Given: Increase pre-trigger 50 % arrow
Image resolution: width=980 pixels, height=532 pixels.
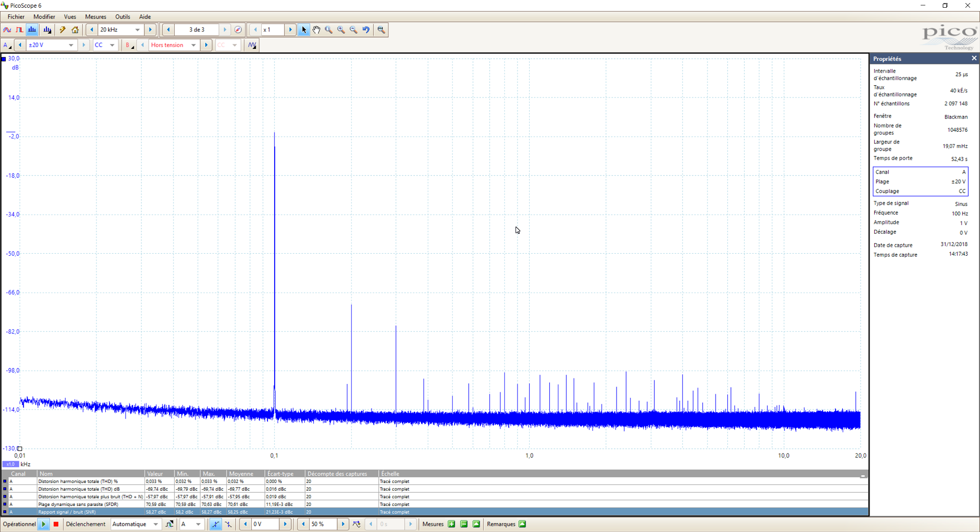Looking at the screenshot, I should click(343, 524).
